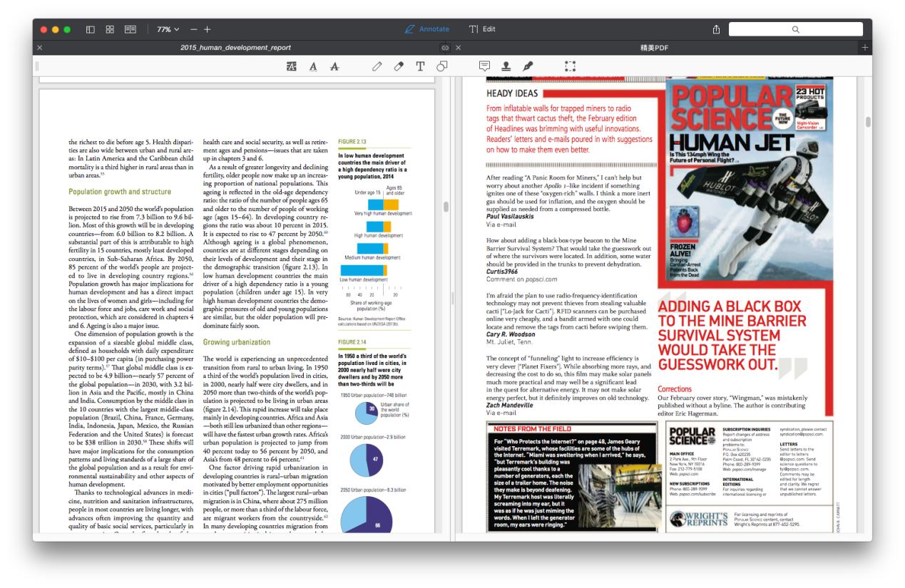Click the 'NOTES FROM THE FIELD' heading

click(533, 429)
